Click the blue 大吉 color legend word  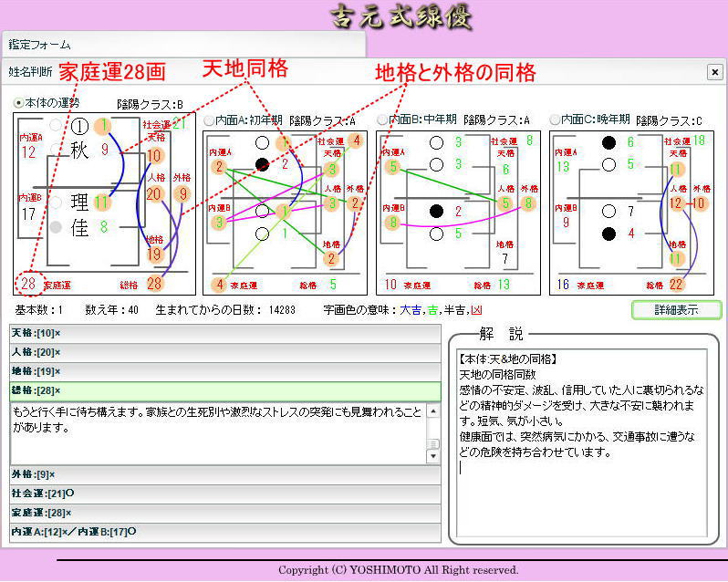click(x=410, y=310)
